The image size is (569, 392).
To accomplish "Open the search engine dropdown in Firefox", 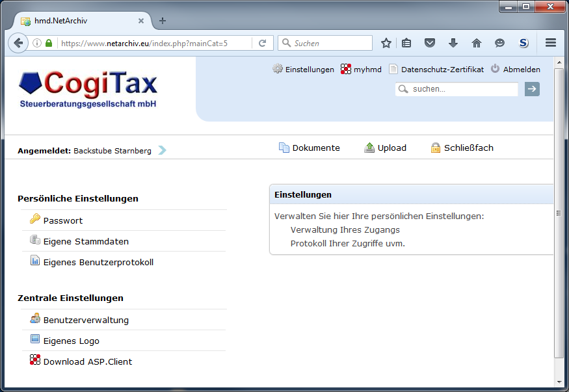I will 286,43.
